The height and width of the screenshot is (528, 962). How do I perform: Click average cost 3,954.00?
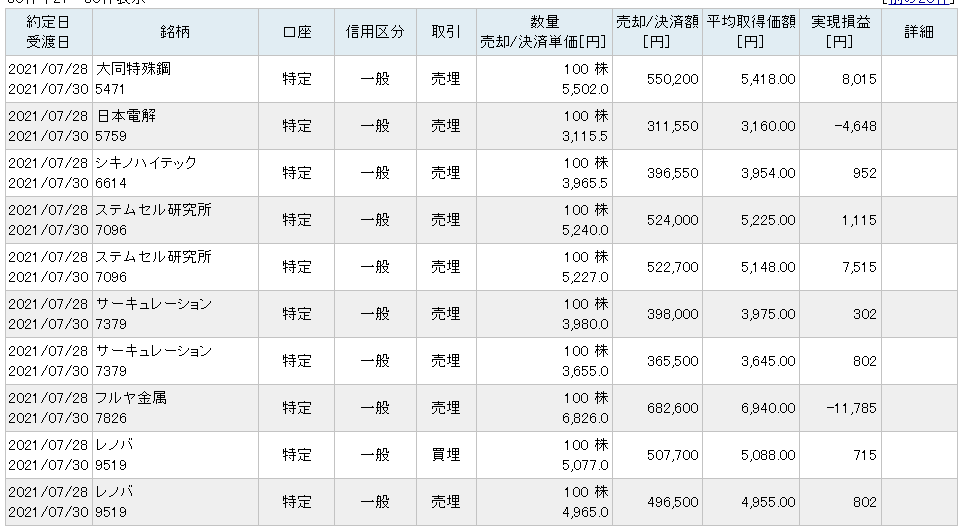[768, 173]
